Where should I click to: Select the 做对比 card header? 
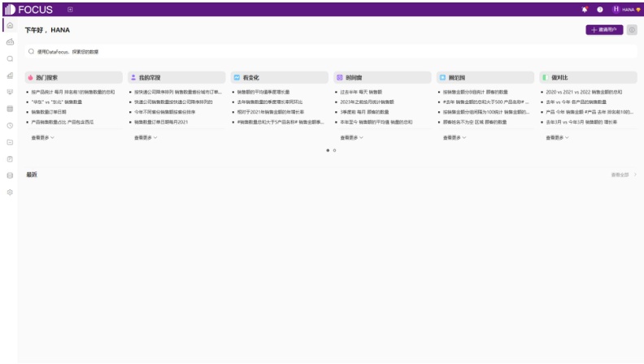click(x=588, y=77)
